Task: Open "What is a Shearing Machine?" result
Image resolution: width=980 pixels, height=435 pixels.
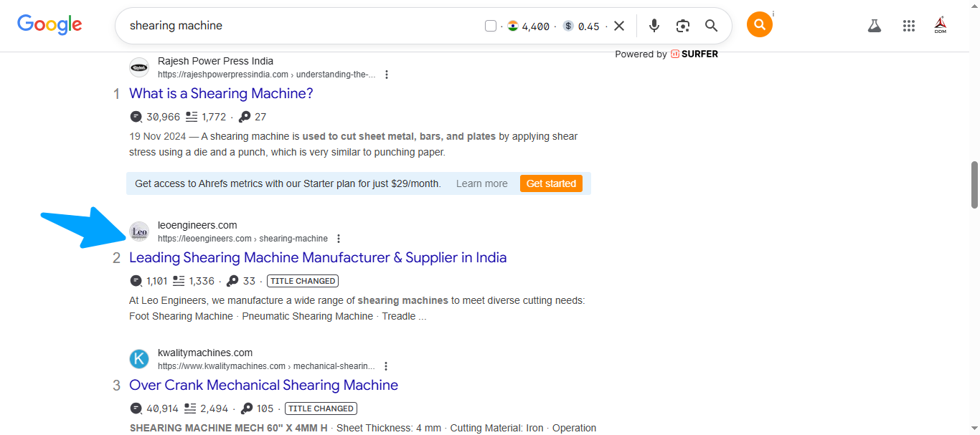Action: pos(221,93)
